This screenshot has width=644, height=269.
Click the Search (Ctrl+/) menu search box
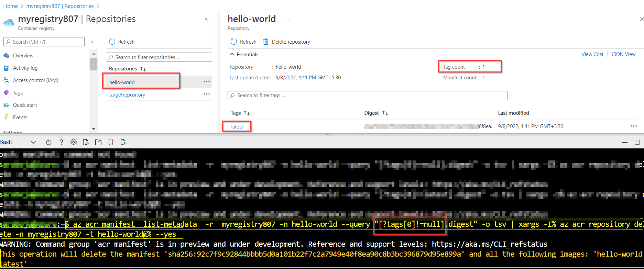pos(44,42)
